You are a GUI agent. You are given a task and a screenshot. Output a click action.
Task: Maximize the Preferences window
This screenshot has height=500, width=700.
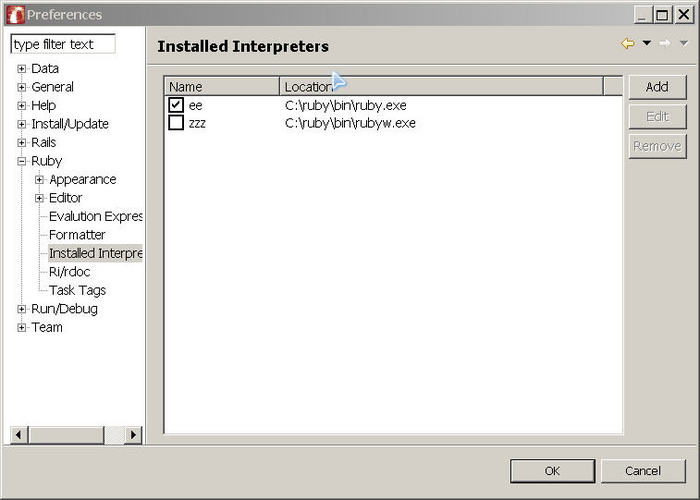point(663,15)
